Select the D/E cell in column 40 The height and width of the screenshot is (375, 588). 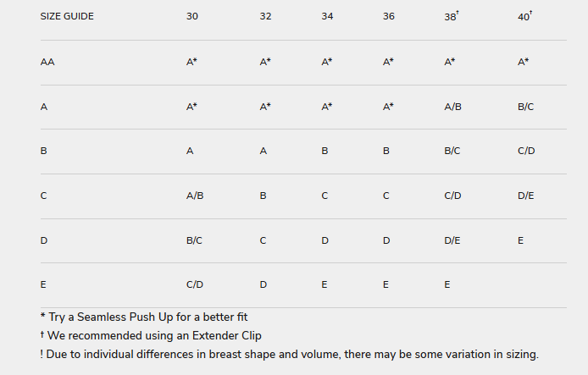[525, 196]
